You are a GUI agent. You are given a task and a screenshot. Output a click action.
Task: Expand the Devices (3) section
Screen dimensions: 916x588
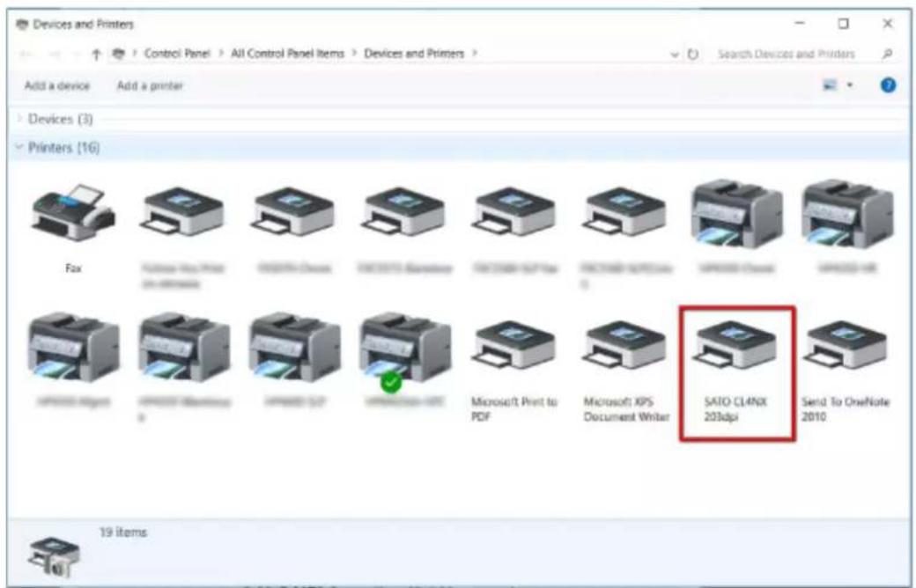pos(20,119)
